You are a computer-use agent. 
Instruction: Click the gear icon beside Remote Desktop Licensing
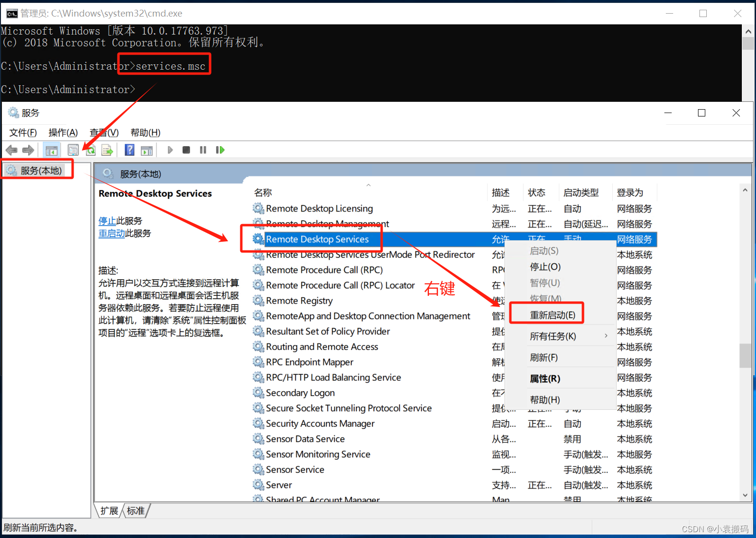coord(258,208)
